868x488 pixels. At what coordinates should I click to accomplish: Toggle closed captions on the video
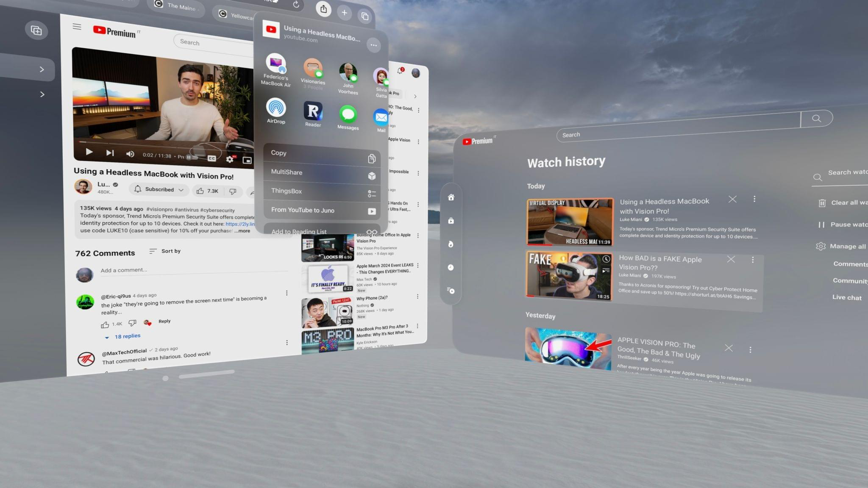click(212, 158)
